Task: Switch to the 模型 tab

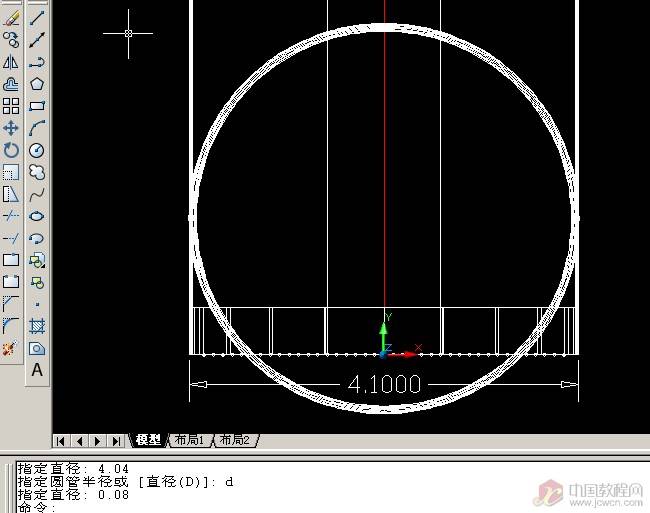Action: [148, 440]
